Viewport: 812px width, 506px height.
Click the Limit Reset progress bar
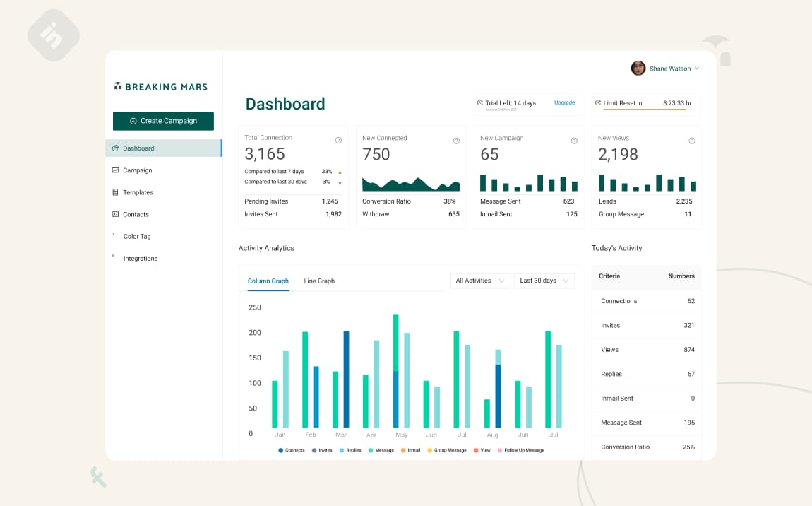[x=644, y=110]
